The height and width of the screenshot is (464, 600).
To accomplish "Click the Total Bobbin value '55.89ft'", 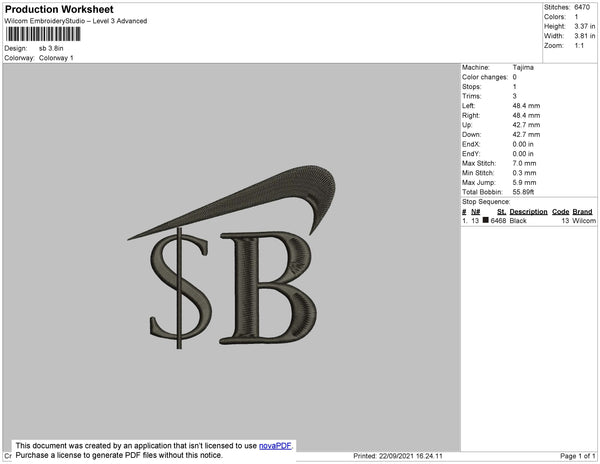I will (523, 192).
